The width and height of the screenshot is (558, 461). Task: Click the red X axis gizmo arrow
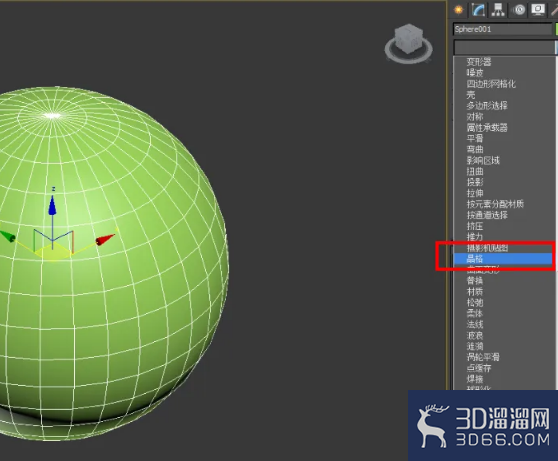(x=105, y=240)
